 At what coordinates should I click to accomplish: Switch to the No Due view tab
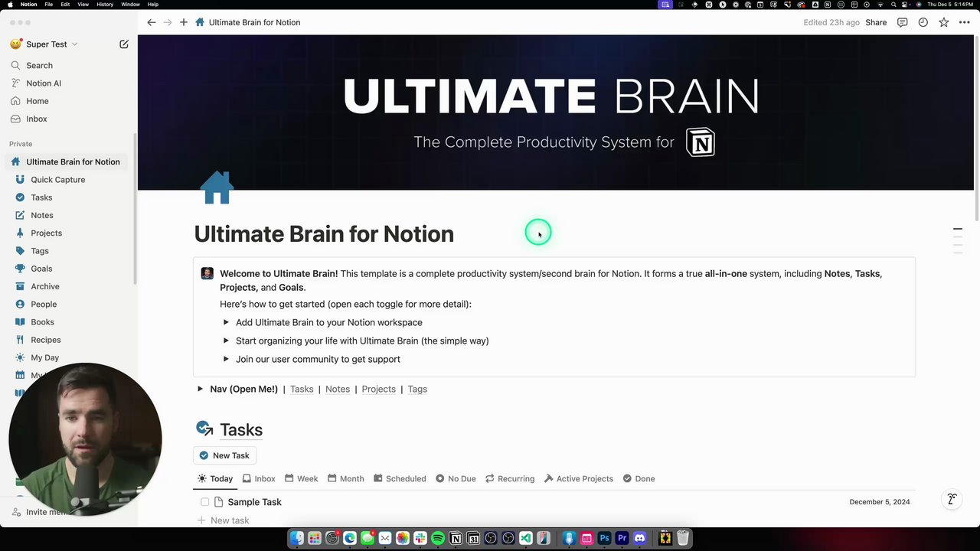[456, 478]
